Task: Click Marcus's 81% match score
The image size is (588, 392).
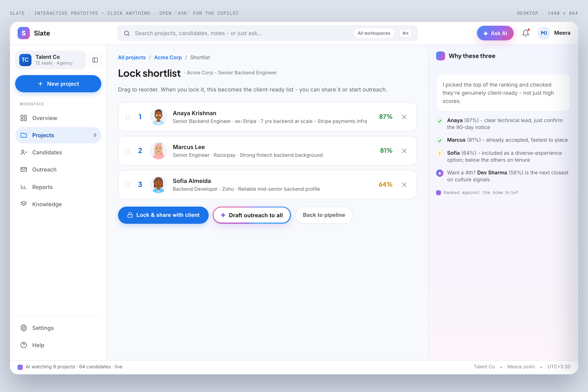Action: tap(386, 150)
